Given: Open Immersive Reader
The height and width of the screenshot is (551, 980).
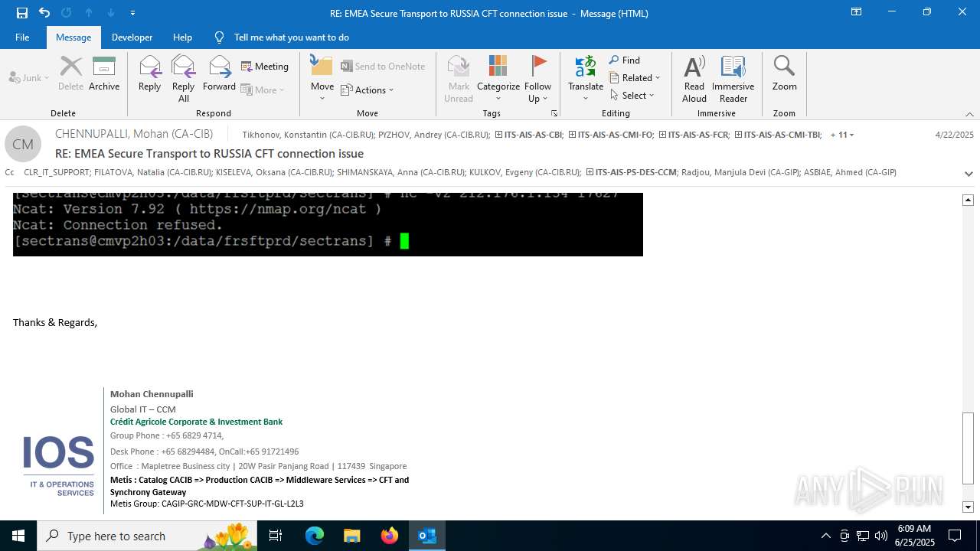Looking at the screenshot, I should 733,79.
